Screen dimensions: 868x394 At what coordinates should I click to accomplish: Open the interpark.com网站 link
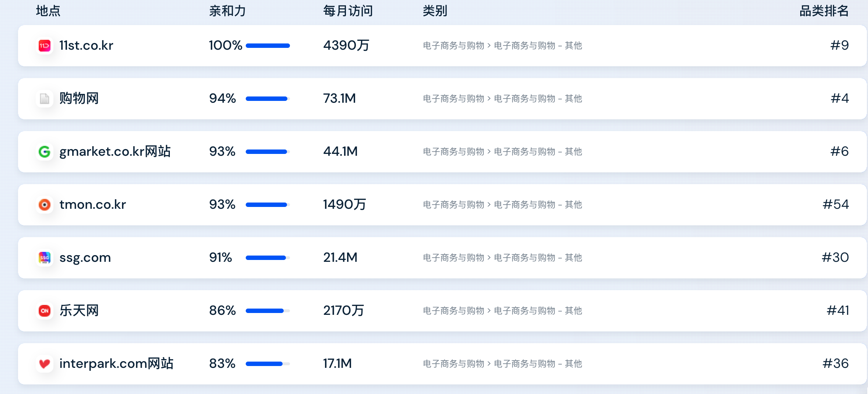[116, 363]
